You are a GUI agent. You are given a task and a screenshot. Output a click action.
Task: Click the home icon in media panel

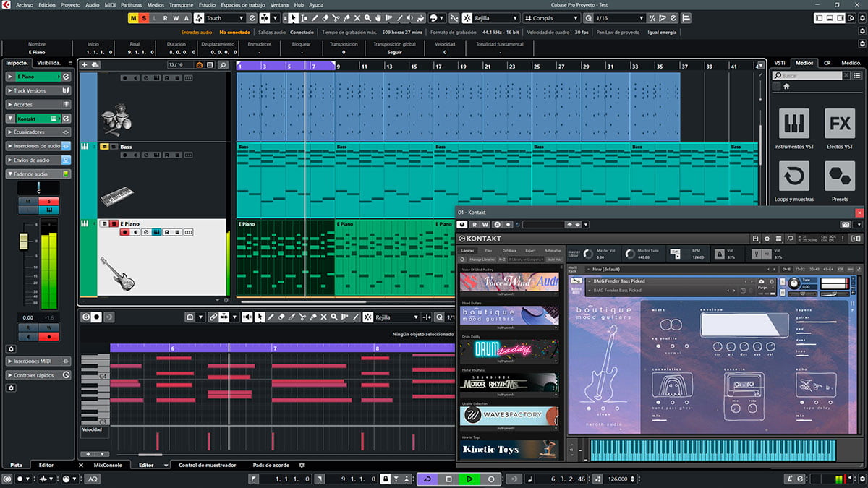(786, 86)
